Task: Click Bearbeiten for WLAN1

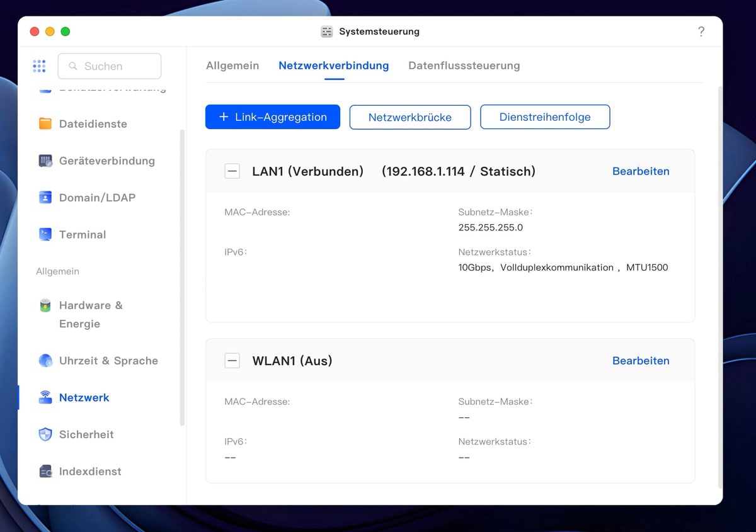Action: [x=641, y=361]
